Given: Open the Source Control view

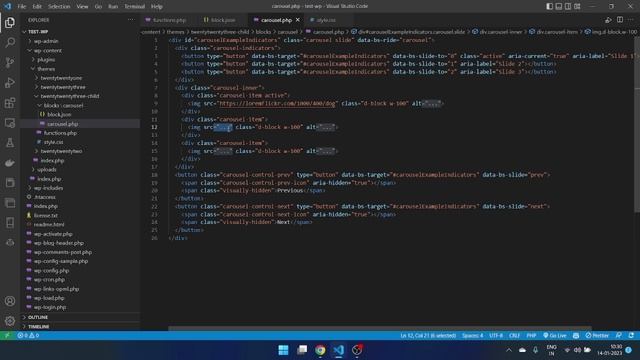Looking at the screenshot, I should [x=10, y=62].
